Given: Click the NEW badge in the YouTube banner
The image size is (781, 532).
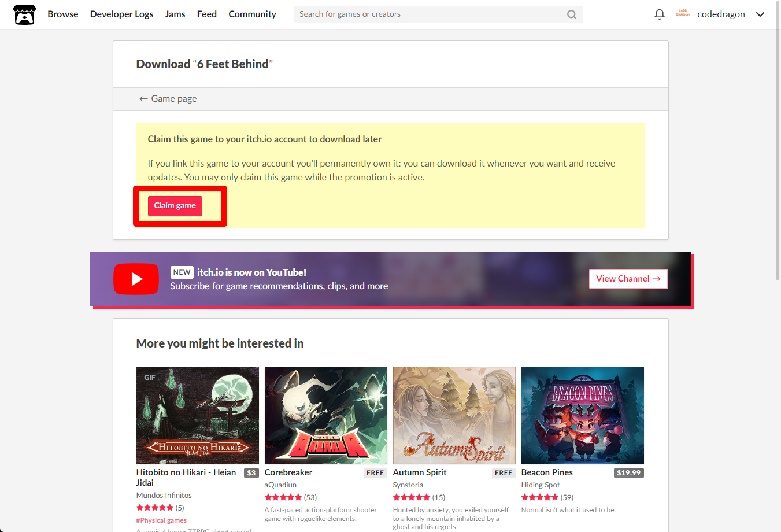Looking at the screenshot, I should pyautogui.click(x=182, y=272).
